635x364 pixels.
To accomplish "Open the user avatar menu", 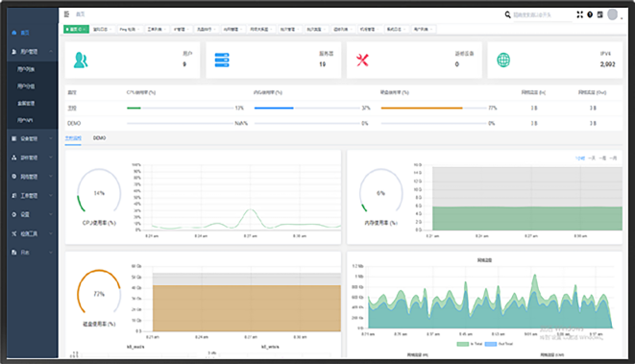I will [x=613, y=15].
